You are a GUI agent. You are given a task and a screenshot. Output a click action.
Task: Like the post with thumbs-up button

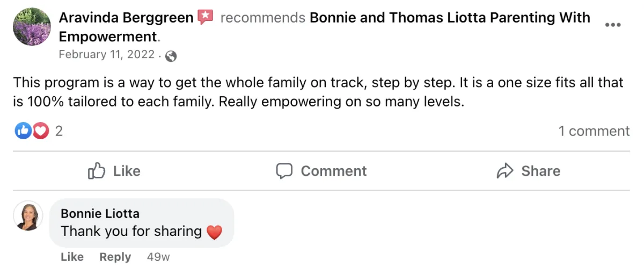(114, 171)
